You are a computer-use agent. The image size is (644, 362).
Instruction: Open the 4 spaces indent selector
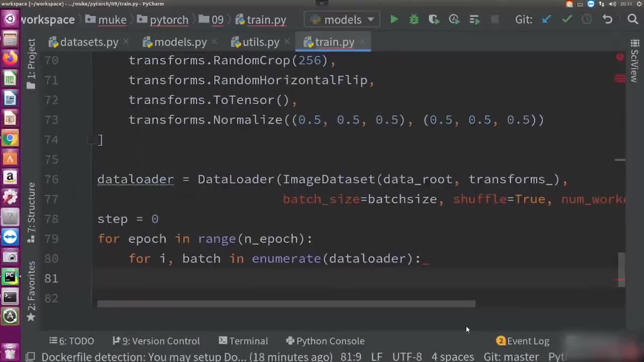(453, 356)
